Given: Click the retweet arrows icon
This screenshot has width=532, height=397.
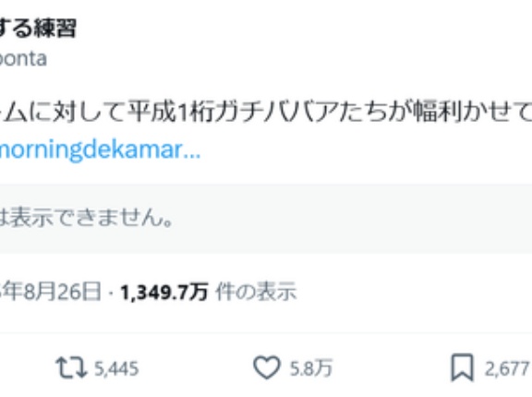Looking at the screenshot, I should [x=71, y=368].
